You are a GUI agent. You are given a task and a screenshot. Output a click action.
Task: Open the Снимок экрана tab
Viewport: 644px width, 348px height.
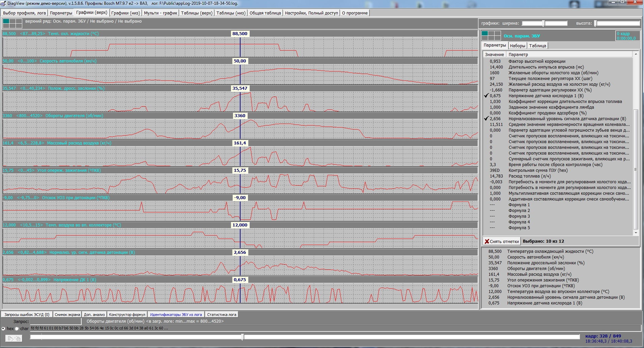click(x=67, y=315)
